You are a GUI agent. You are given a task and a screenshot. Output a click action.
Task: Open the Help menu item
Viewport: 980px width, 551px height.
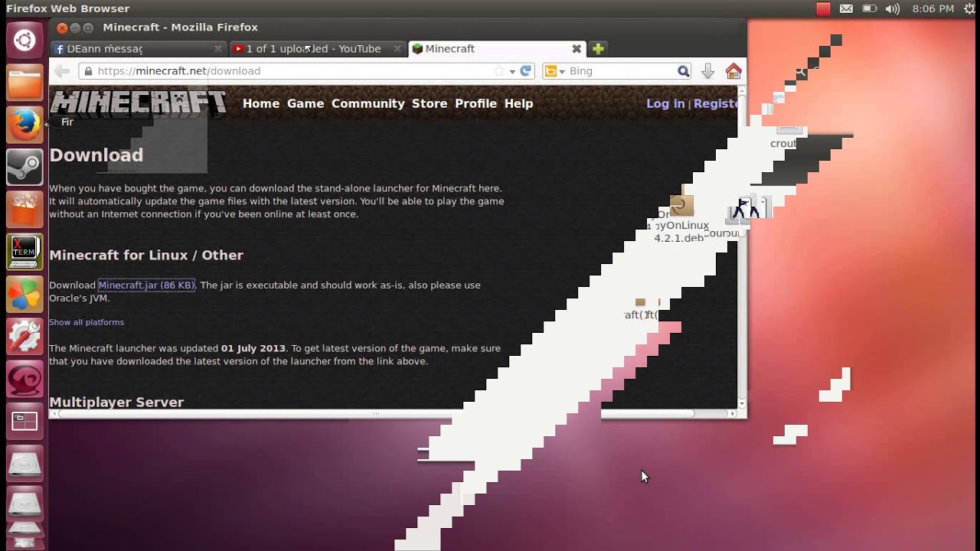(518, 103)
